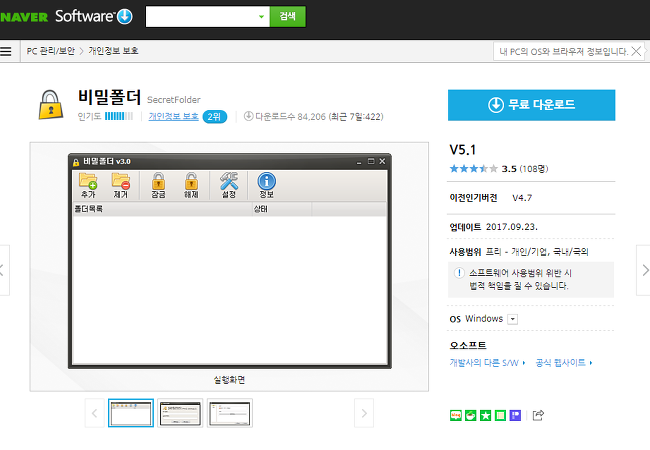Screen dimensions: 650x450
Task: Click the PC 관리/보안 breadcrumb
Action: pos(51,51)
